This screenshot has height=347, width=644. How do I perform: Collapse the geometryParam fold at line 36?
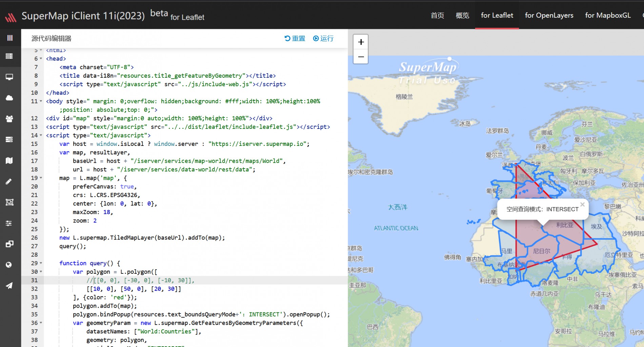(x=41, y=323)
